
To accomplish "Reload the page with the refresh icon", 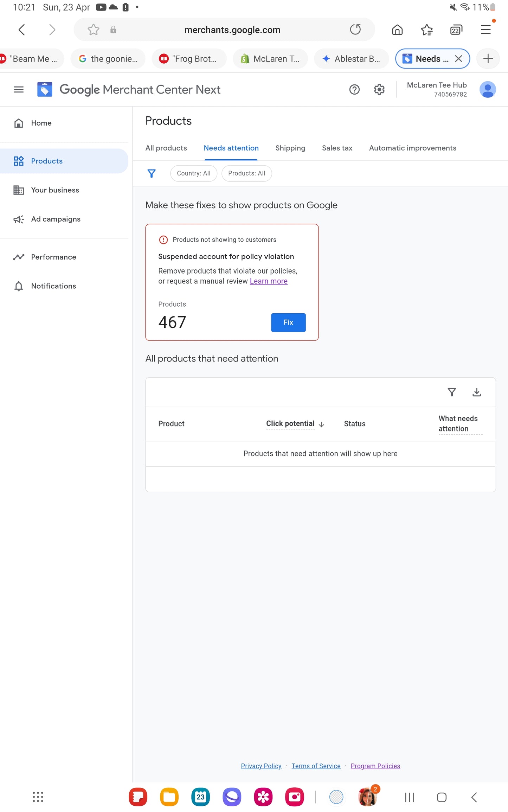I will click(x=355, y=30).
